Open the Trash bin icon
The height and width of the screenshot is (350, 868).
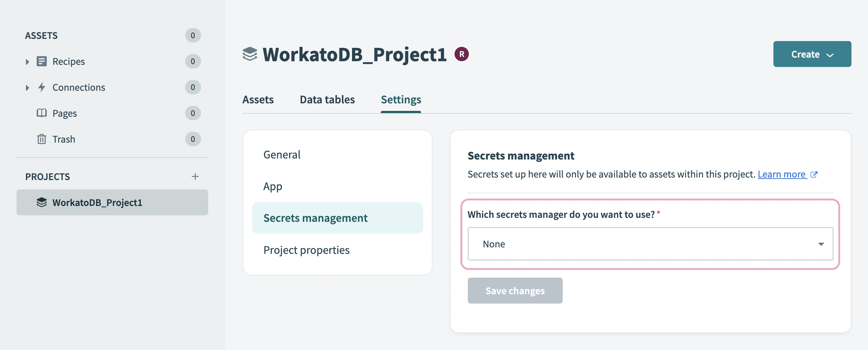pos(42,139)
